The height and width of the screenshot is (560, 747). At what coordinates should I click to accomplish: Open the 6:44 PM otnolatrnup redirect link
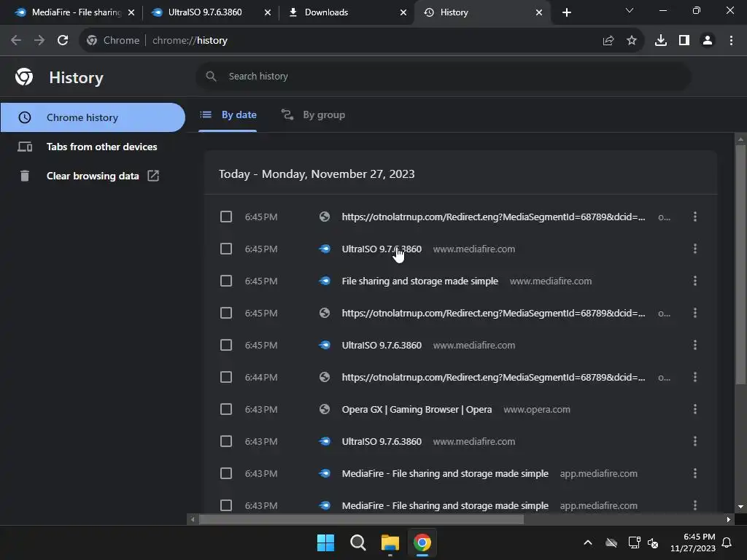(x=494, y=378)
